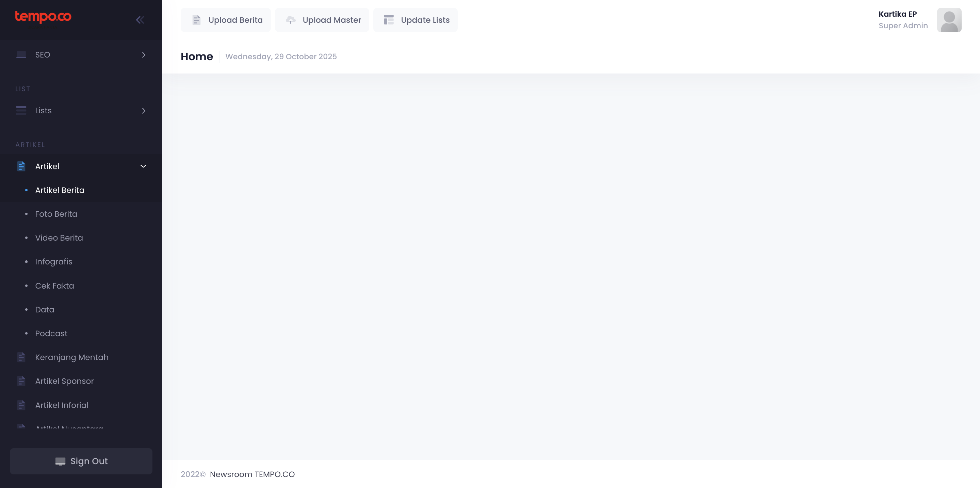Click the Keranjang Mentah document icon
Image resolution: width=980 pixels, height=488 pixels.
click(x=21, y=357)
